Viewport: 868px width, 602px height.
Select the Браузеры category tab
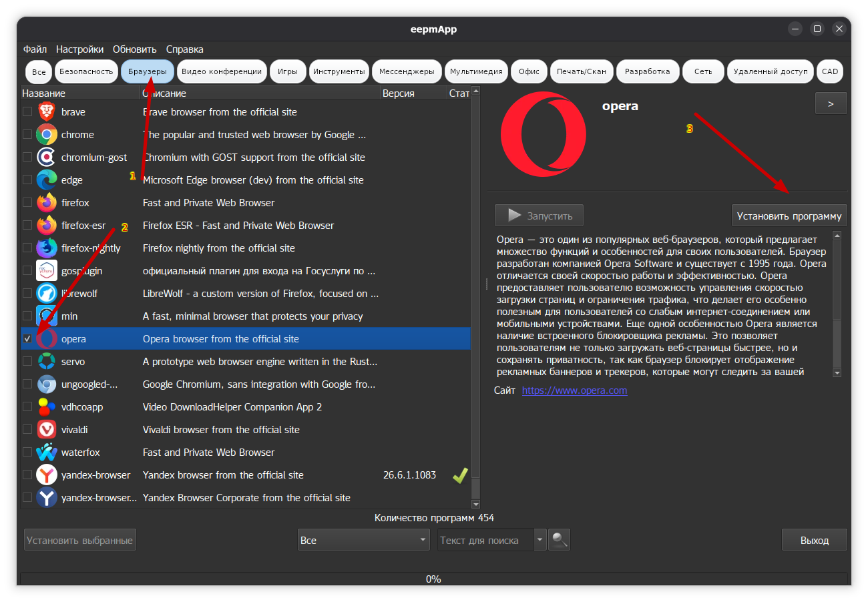[x=148, y=71]
